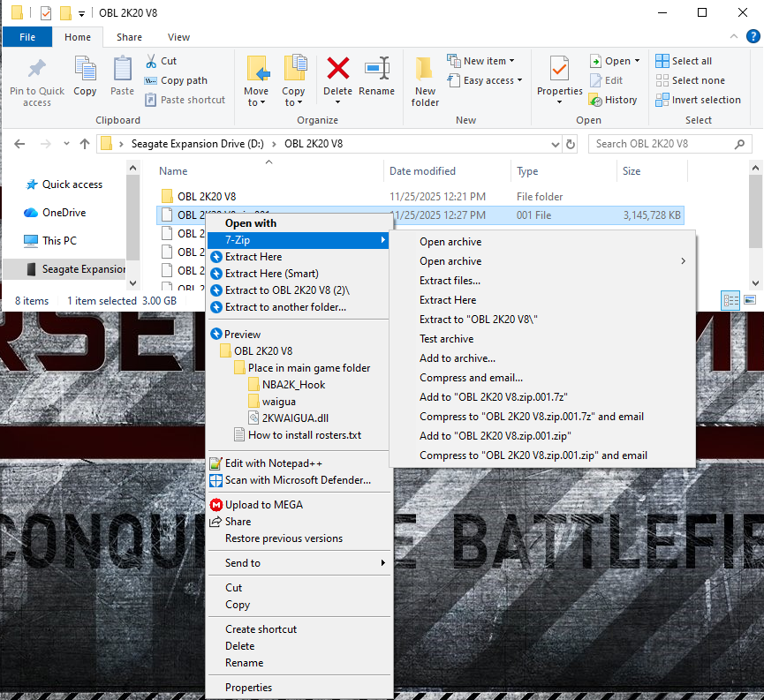Switch to Large icons view in status bar
The width and height of the screenshot is (764, 700).
(750, 300)
